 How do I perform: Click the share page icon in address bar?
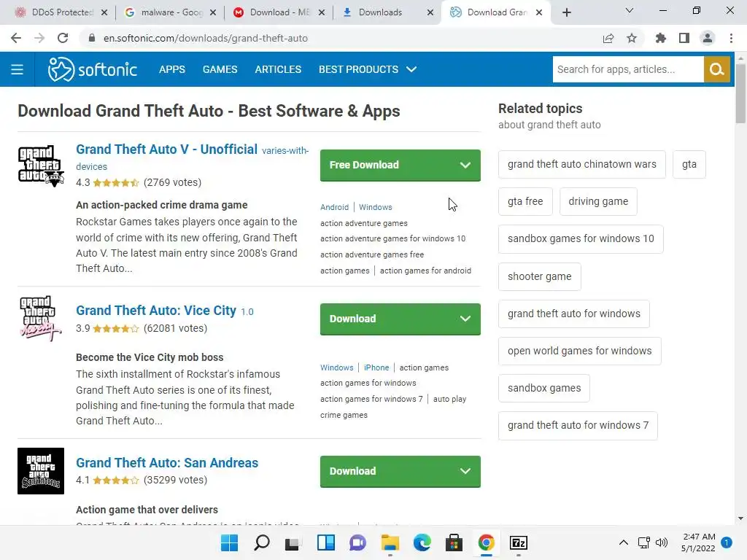[608, 38]
